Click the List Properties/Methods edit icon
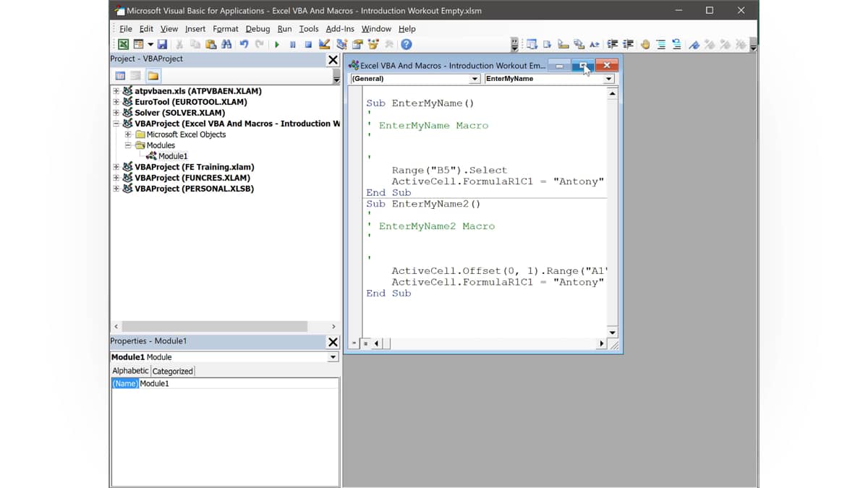868x488 pixels. click(x=532, y=44)
